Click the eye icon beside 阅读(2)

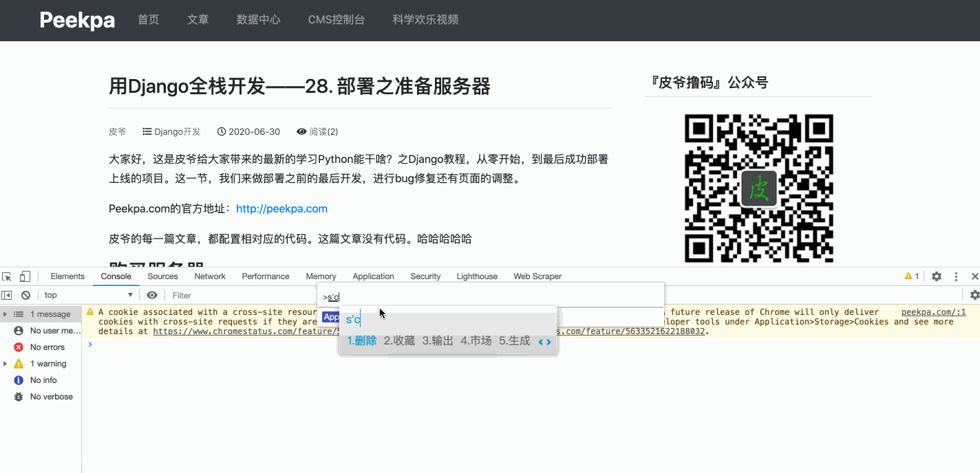[x=301, y=131]
